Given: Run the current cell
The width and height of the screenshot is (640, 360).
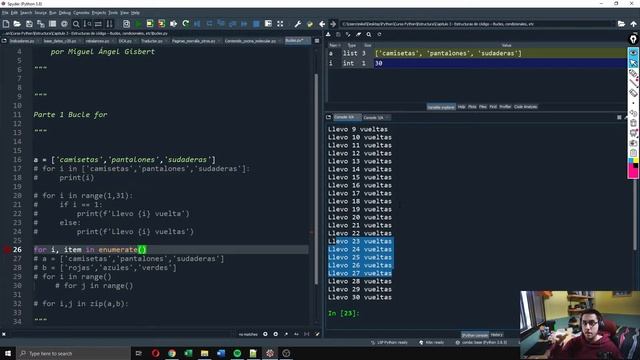Looking at the screenshot, I should [150, 24].
